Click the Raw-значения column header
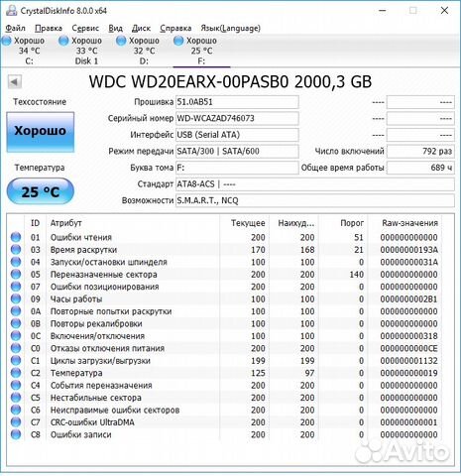Image resolution: width=461 pixels, height=476 pixels. click(409, 223)
